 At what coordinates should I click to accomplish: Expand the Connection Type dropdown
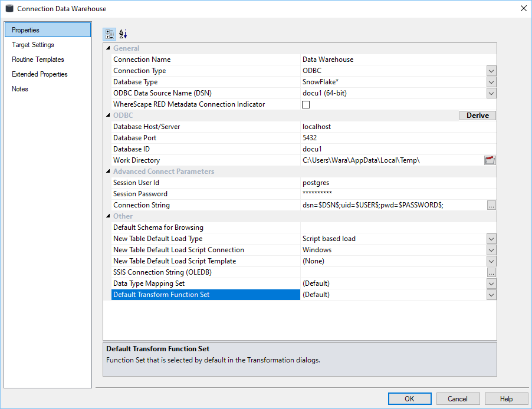click(491, 71)
